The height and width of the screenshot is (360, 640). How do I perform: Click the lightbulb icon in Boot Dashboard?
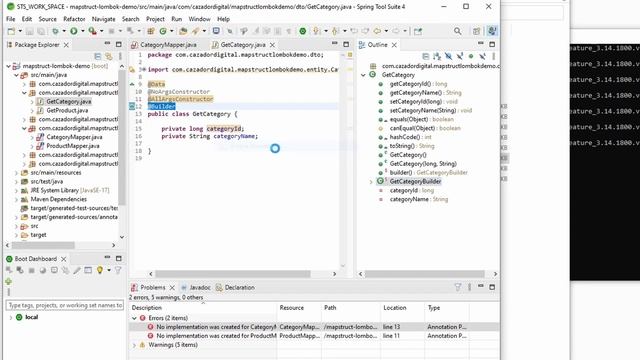point(100,270)
